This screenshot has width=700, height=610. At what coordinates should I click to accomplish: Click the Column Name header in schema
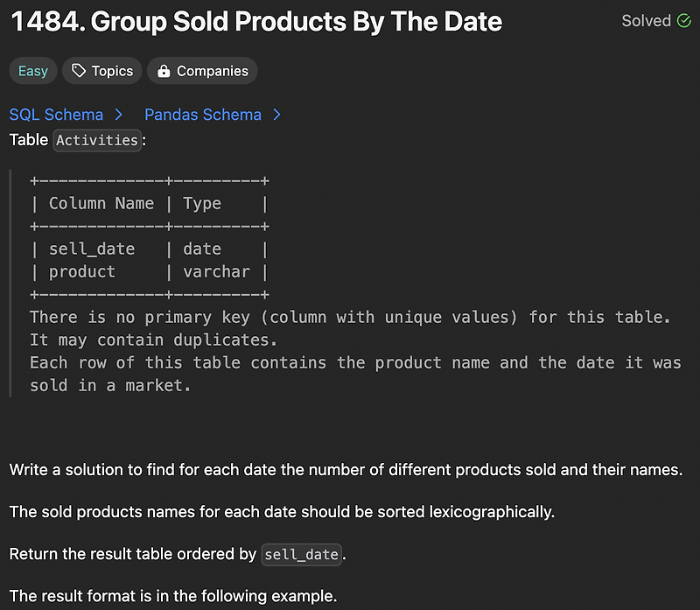pos(101,204)
